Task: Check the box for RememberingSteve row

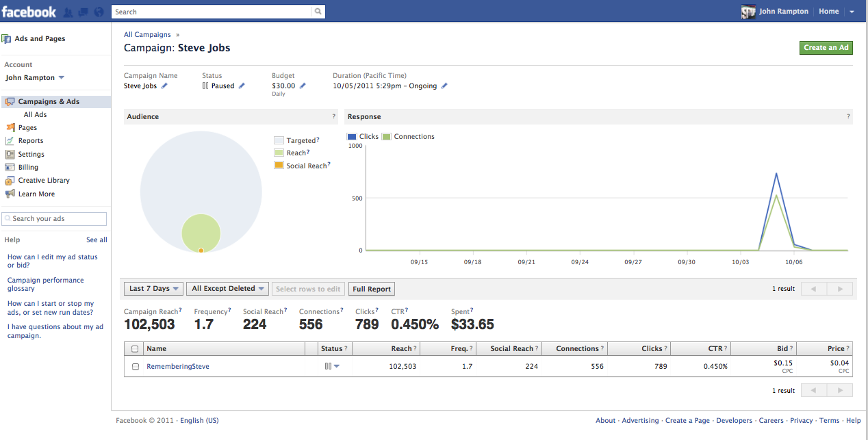Action: [x=135, y=367]
